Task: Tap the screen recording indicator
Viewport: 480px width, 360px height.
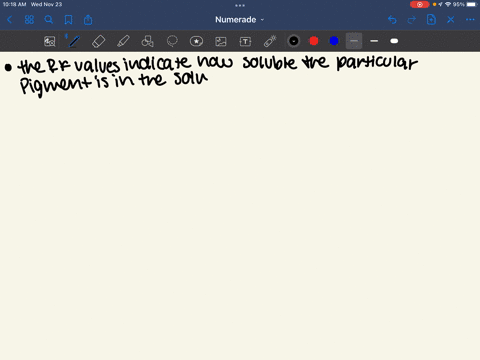Action: pos(420,4)
